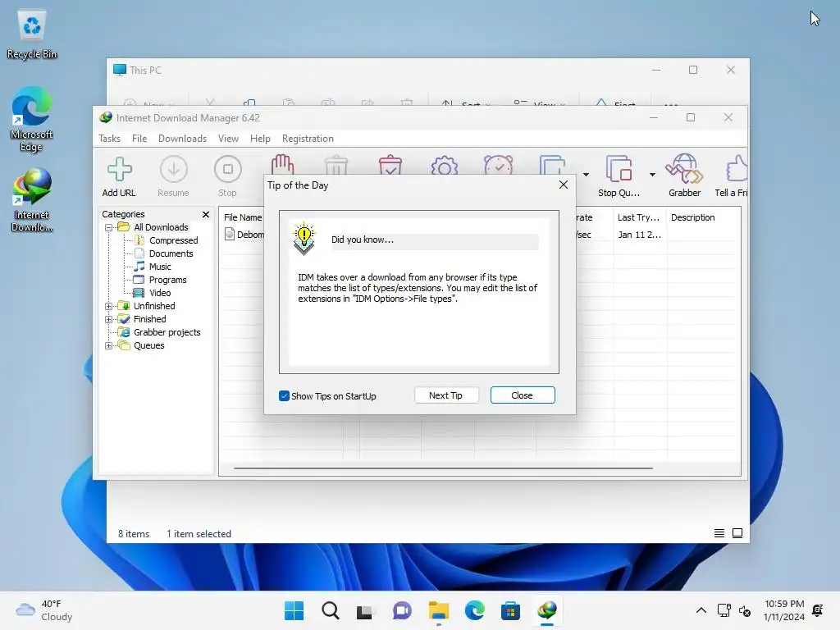Viewport: 840px width, 630px height.
Task: Open the Tasks menu
Action: click(109, 139)
